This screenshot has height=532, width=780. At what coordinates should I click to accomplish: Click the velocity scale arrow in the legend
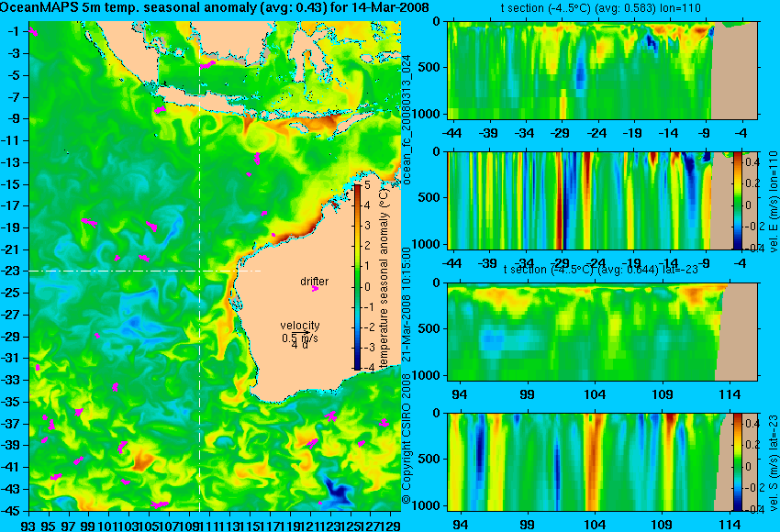[300, 333]
